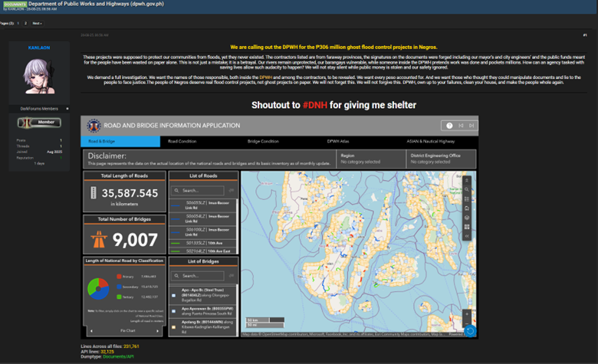The image size is (598, 364).
Task: Open the help question mark icon
Action: point(449,126)
